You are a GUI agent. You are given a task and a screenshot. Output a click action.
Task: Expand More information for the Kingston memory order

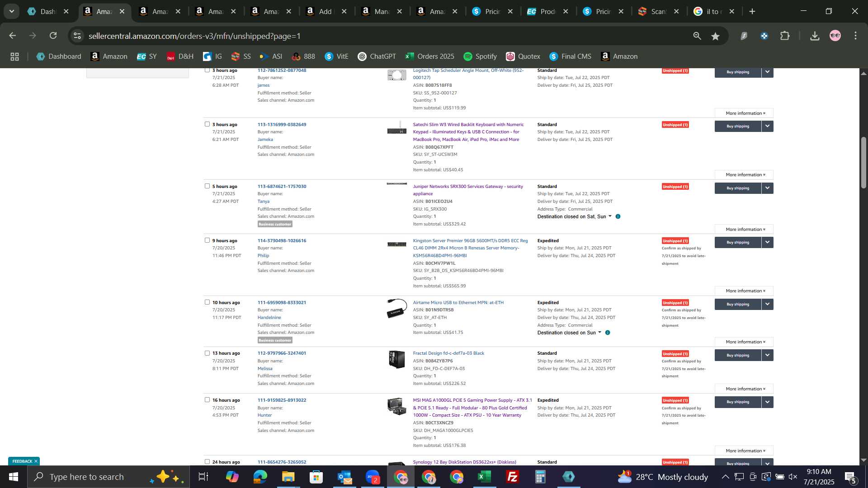(x=744, y=291)
